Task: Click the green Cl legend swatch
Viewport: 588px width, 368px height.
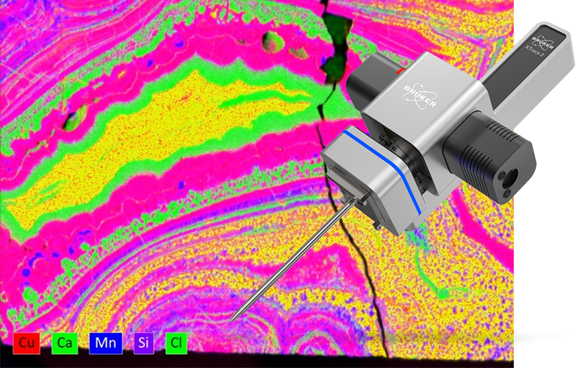Action: tap(176, 343)
